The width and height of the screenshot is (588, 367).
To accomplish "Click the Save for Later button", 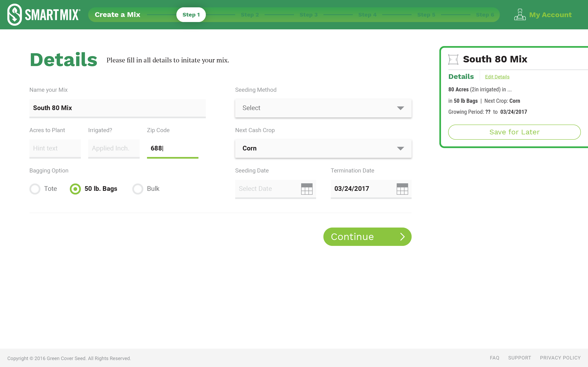I will (514, 132).
